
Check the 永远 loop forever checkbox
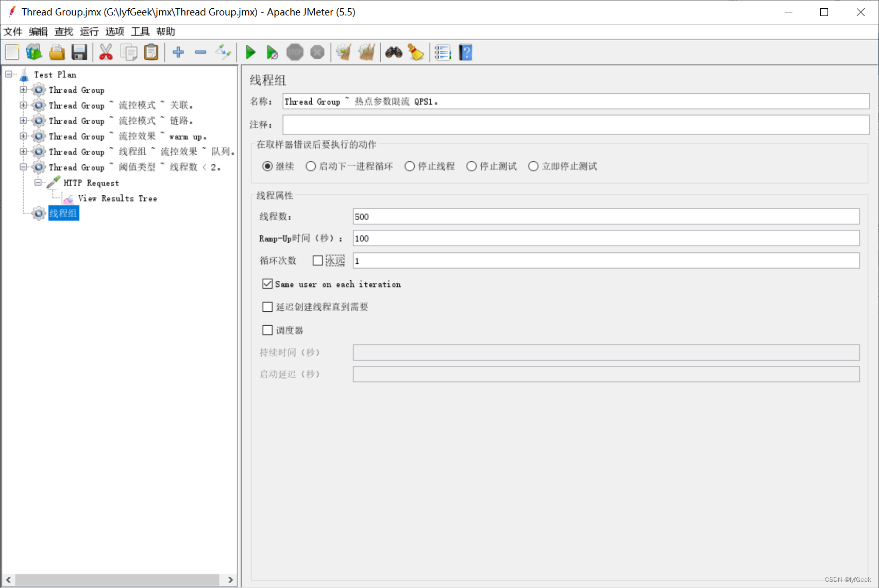pos(318,261)
